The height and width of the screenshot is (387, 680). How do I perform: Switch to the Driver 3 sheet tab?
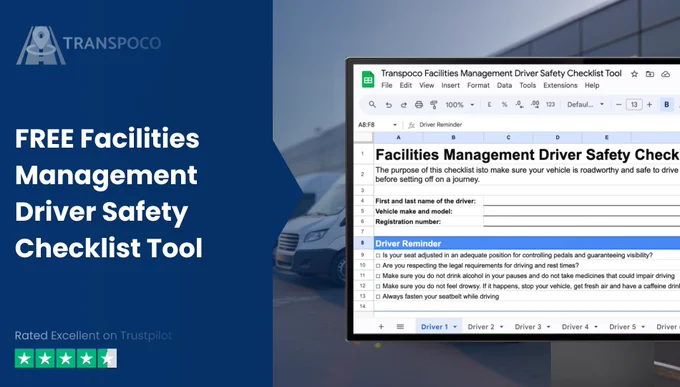coord(528,327)
